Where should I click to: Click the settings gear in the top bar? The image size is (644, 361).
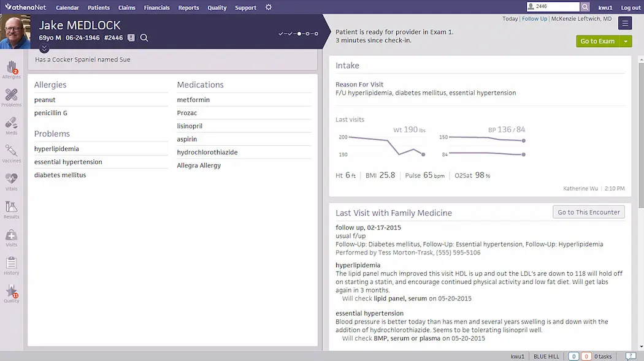tap(268, 7)
